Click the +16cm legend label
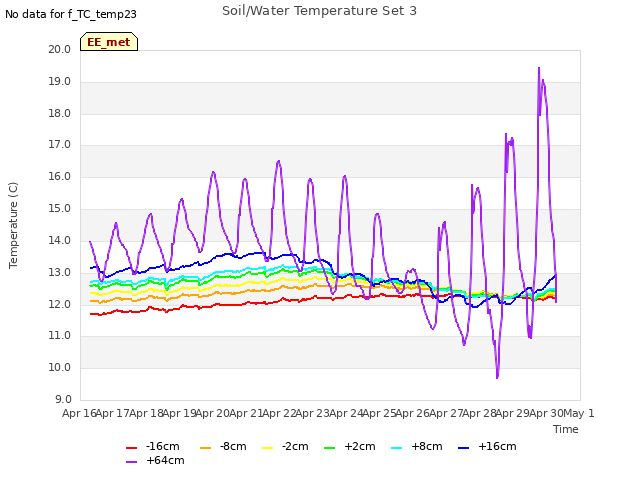Image resolution: width=640 pixels, height=480 pixels. point(497,447)
